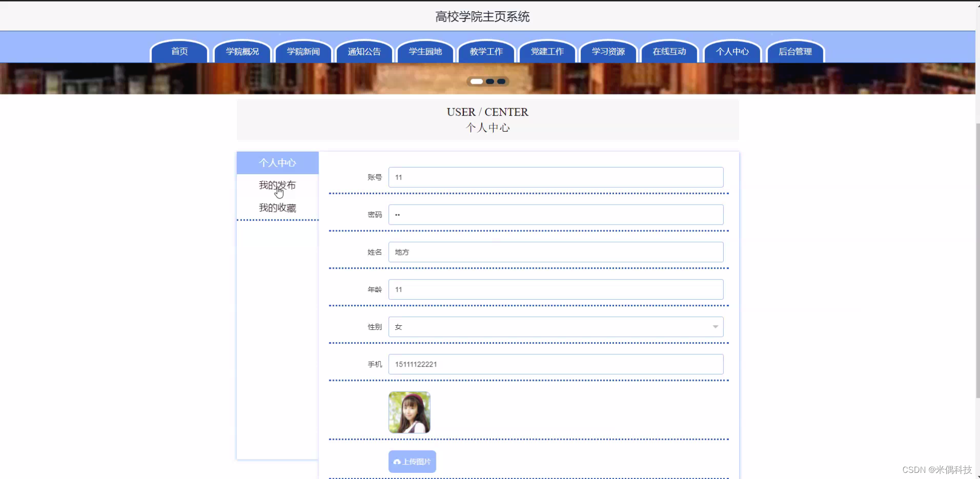Open the 后台管理 navigation tab
The height and width of the screenshot is (479, 980).
click(x=795, y=51)
